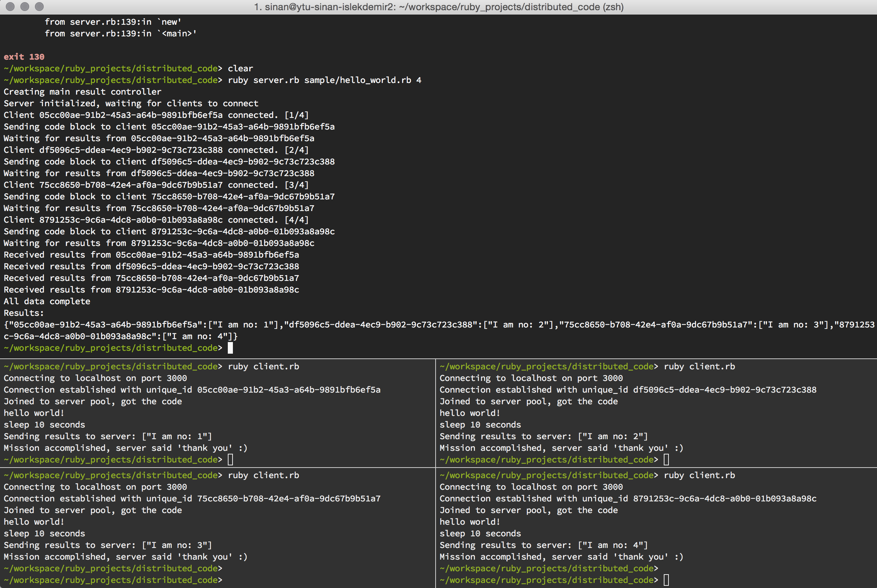Click the client connected [4/4] line
Viewport: 877px width, 588px height.
pyautogui.click(x=156, y=219)
